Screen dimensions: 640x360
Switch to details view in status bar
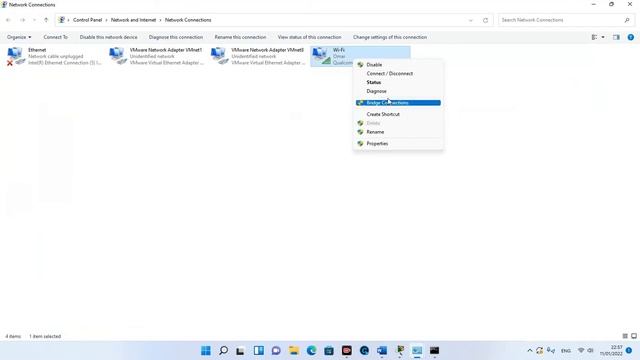[x=625, y=336]
